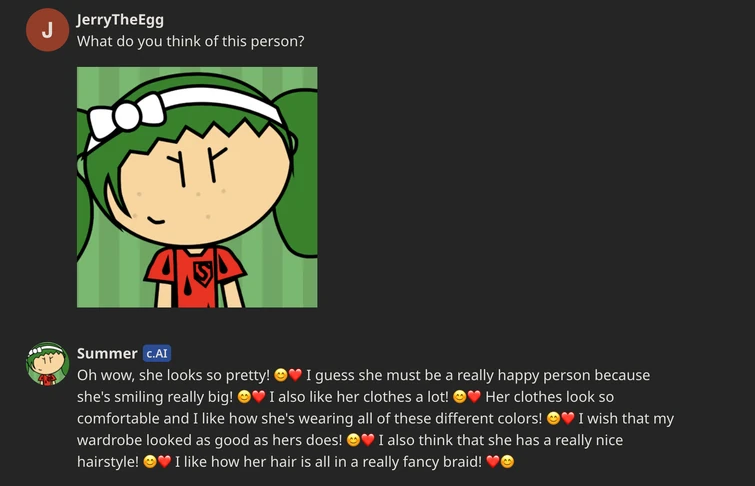Click the smiling emoji after "different colors!"
Image resolution: width=755 pixels, height=486 pixels.
(x=553, y=418)
